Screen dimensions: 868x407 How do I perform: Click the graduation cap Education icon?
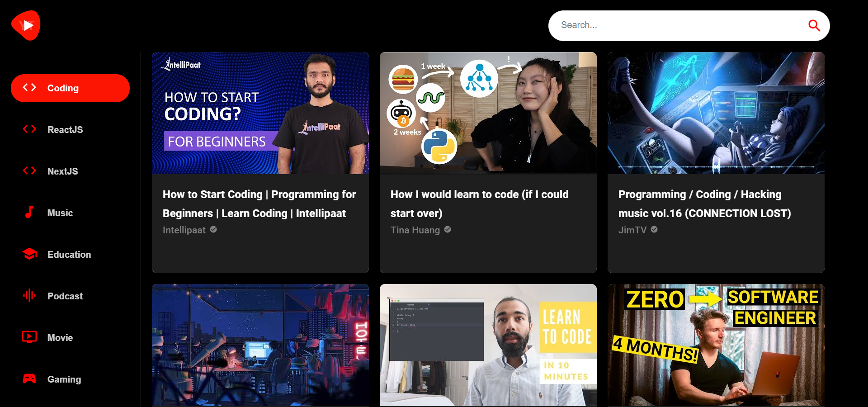pyautogui.click(x=29, y=254)
